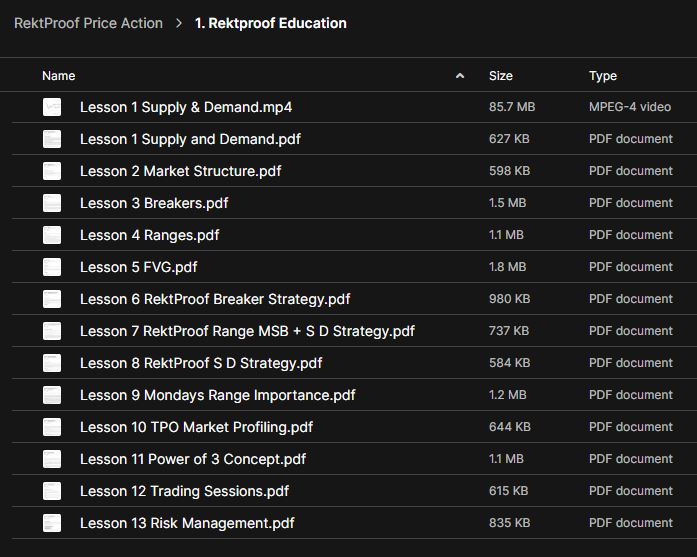The image size is (697, 557).
Task: Select Lesson 10 TPO Market Profiling.pdf
Action: click(x=196, y=427)
